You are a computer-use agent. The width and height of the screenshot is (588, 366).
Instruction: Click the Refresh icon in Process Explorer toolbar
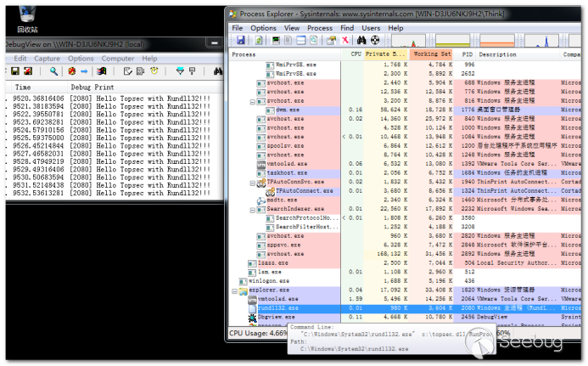[x=259, y=41]
